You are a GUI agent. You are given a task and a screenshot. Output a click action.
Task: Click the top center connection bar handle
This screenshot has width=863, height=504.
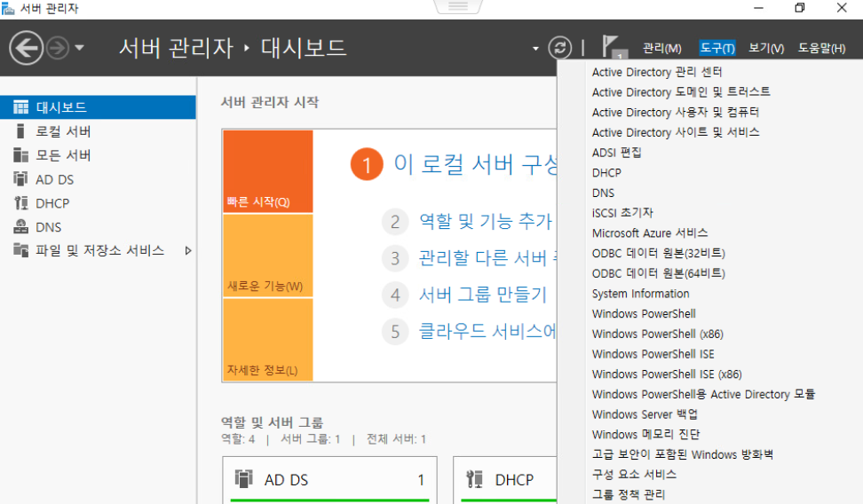[458, 6]
